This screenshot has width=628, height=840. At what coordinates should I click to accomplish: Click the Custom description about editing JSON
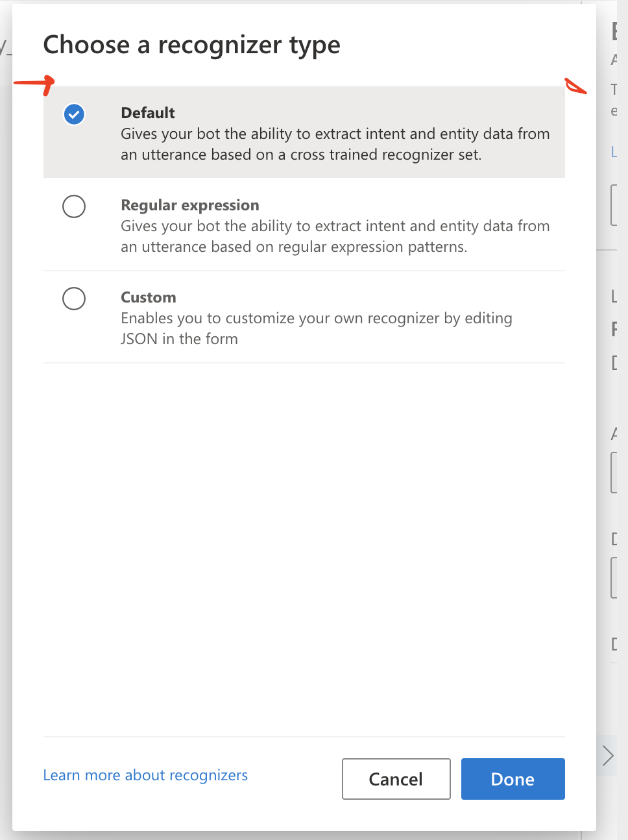point(317,328)
